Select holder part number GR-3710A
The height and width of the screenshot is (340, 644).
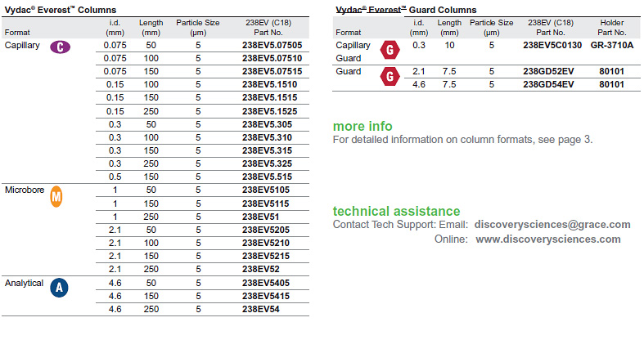click(612, 45)
